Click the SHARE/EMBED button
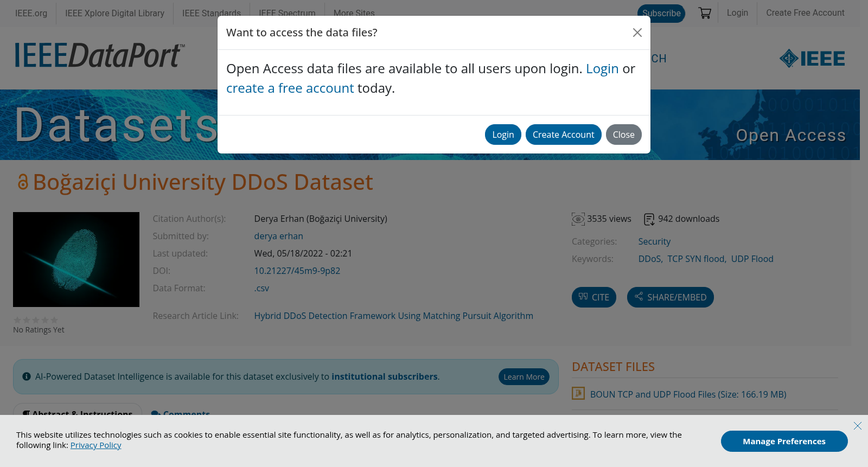 click(x=671, y=297)
